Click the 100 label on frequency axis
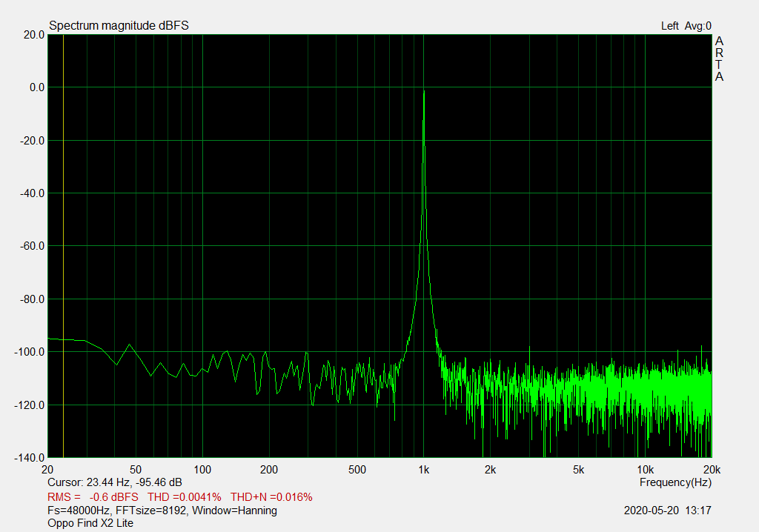Screen dimensions: 759x532 202,470
